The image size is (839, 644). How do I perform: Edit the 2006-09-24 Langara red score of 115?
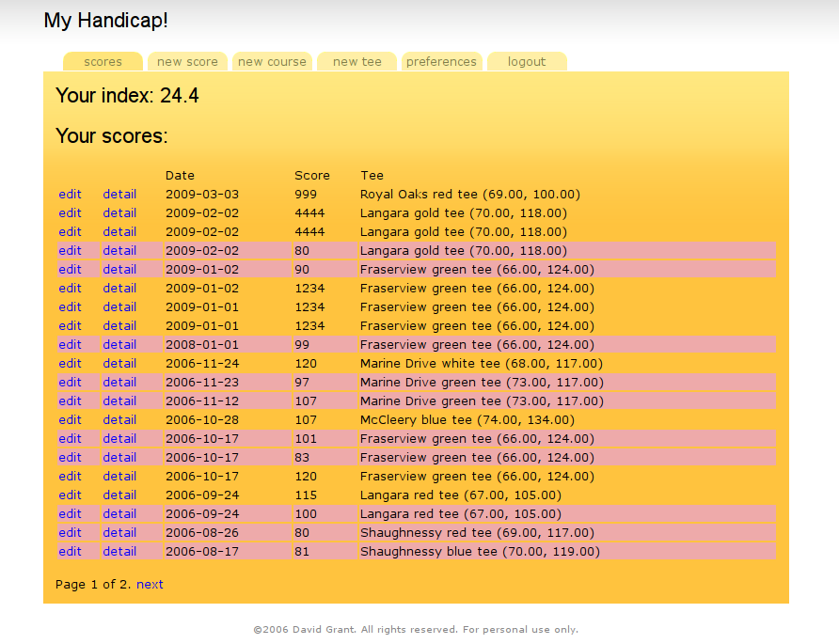pyautogui.click(x=70, y=495)
